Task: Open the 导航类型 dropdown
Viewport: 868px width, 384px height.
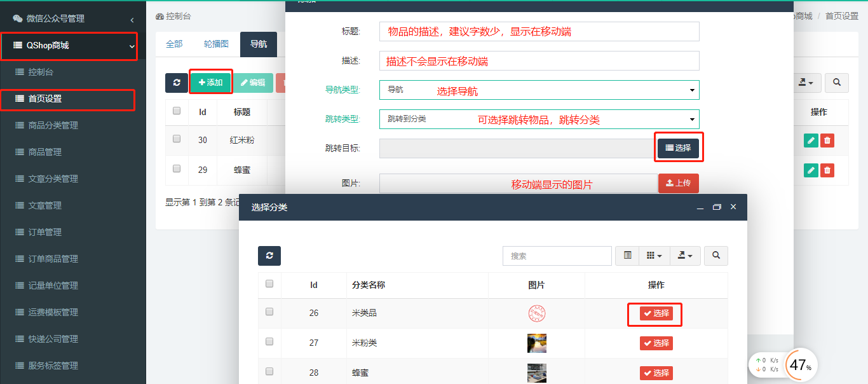Action: tap(539, 90)
